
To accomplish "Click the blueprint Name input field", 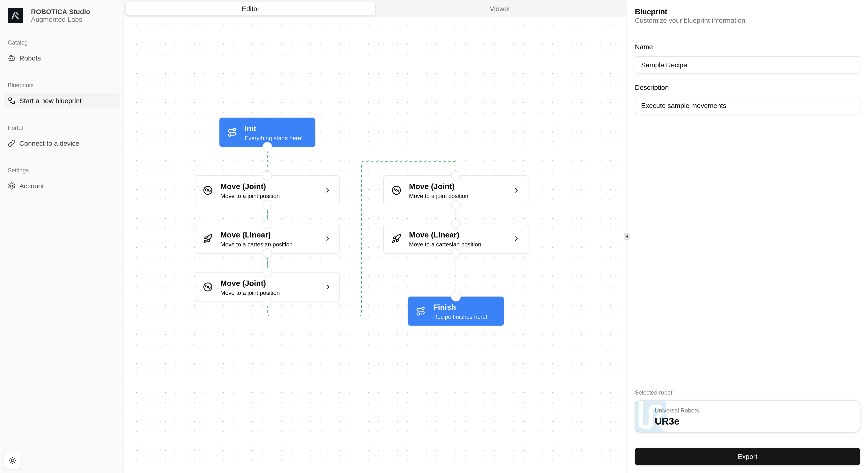I will [x=747, y=65].
